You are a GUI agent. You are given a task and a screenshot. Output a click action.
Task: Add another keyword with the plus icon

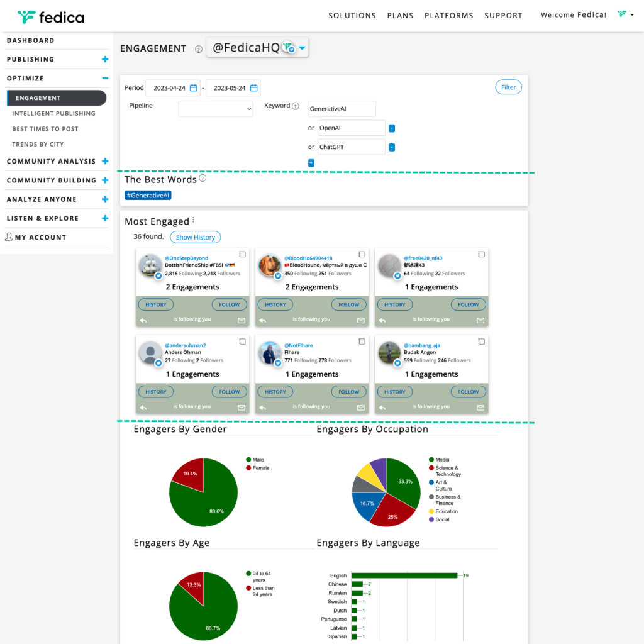coord(311,163)
